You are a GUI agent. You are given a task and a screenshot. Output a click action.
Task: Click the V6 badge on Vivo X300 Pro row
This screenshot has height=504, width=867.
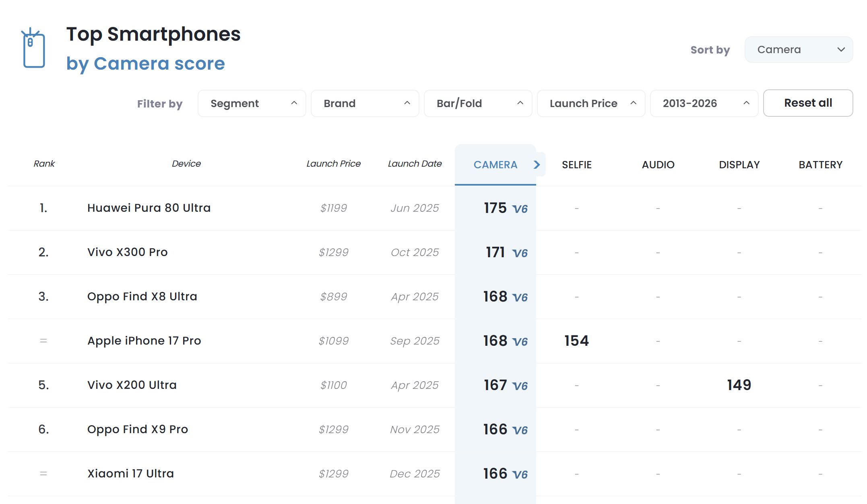click(520, 254)
